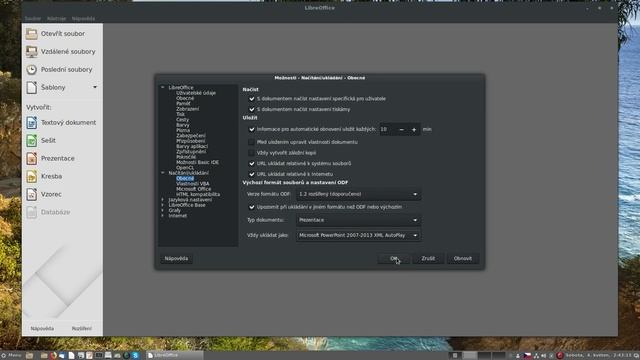Toggle autorecovery information saving checkbox

coord(251,129)
